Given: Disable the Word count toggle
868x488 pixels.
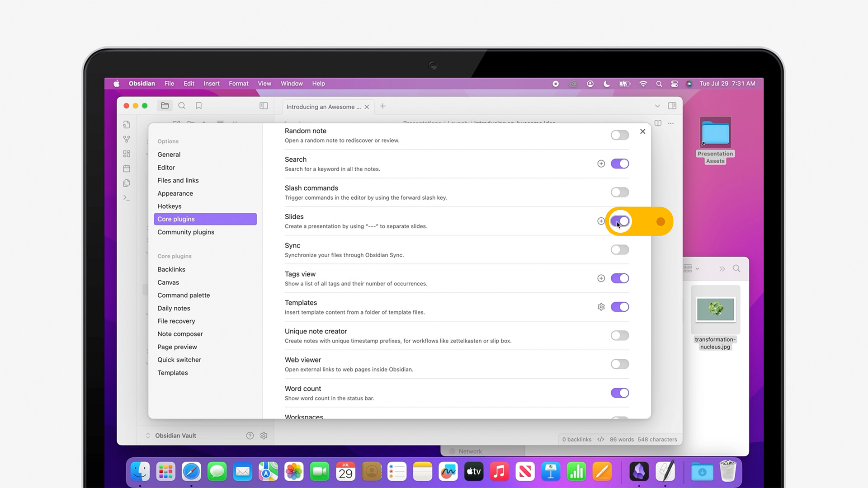Looking at the screenshot, I should click(x=619, y=393).
